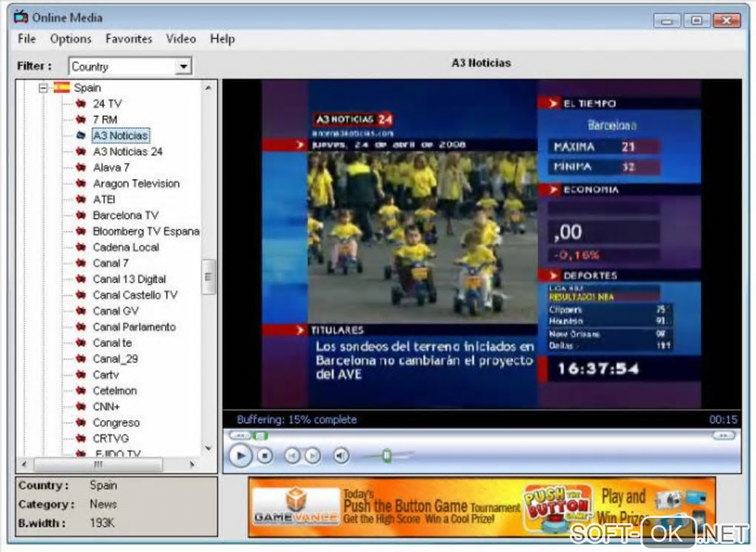Open the Options menu
The image size is (756, 552).
70,39
